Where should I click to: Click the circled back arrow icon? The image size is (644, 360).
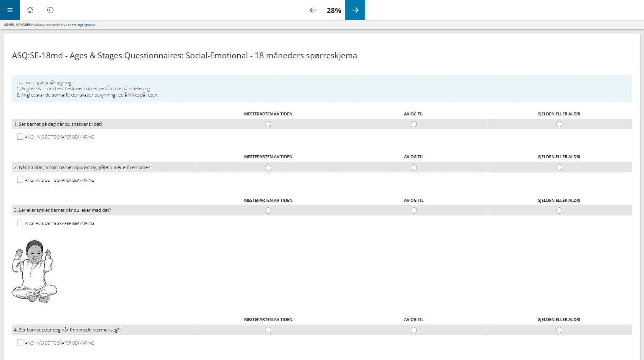click(x=50, y=10)
